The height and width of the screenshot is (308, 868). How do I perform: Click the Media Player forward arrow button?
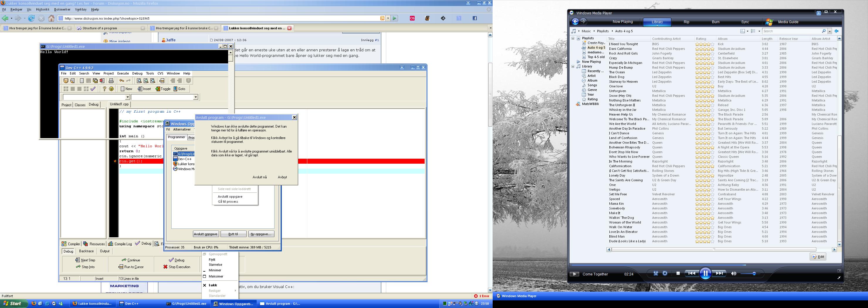(x=583, y=22)
